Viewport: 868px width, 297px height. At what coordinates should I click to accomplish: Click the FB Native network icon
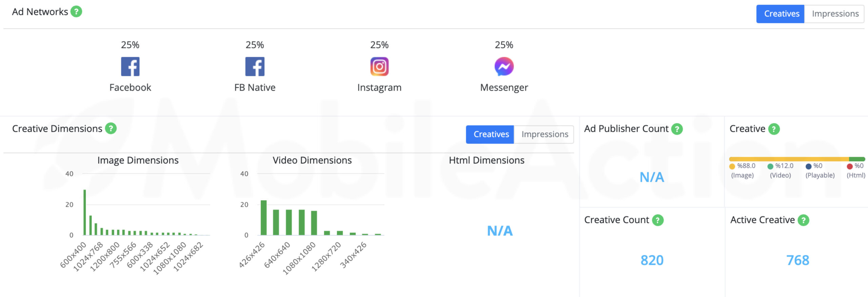255,66
